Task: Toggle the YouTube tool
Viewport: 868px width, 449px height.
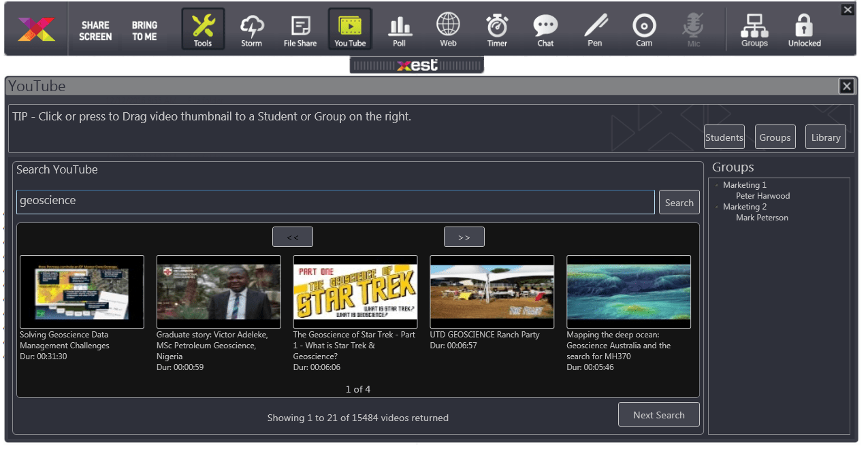Action: pyautogui.click(x=350, y=29)
